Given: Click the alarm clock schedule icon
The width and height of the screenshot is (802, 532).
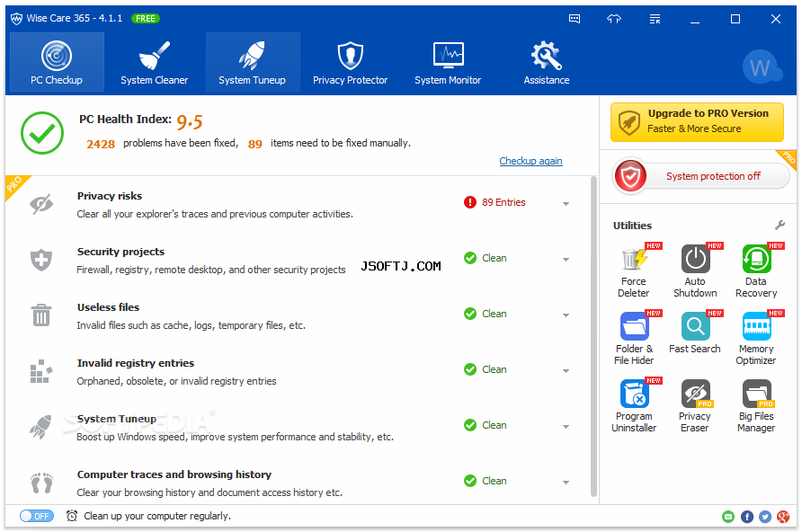Looking at the screenshot, I should coord(72,516).
